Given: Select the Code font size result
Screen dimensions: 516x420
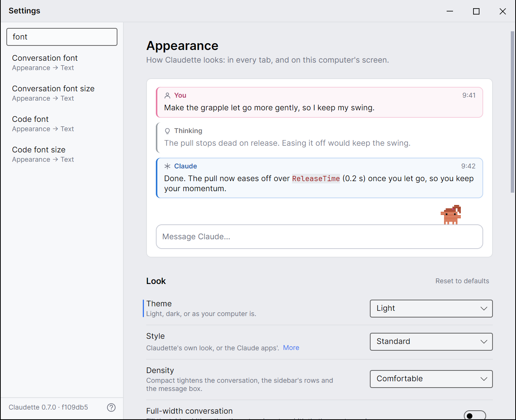Looking at the screenshot, I should pos(62,154).
